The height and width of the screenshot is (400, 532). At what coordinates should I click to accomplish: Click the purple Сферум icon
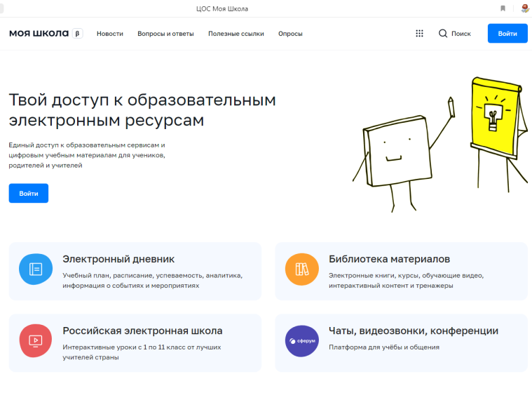301,340
